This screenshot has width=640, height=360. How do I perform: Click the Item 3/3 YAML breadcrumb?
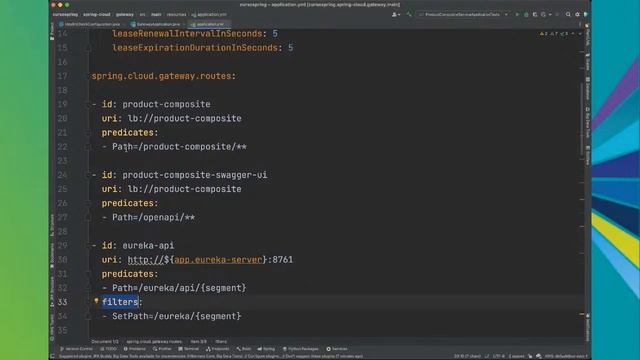tap(198, 342)
